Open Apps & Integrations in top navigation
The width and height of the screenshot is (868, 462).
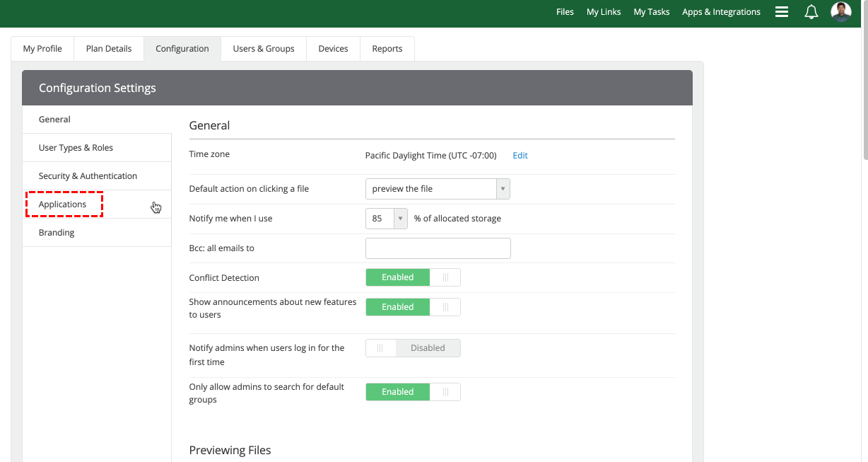(721, 12)
